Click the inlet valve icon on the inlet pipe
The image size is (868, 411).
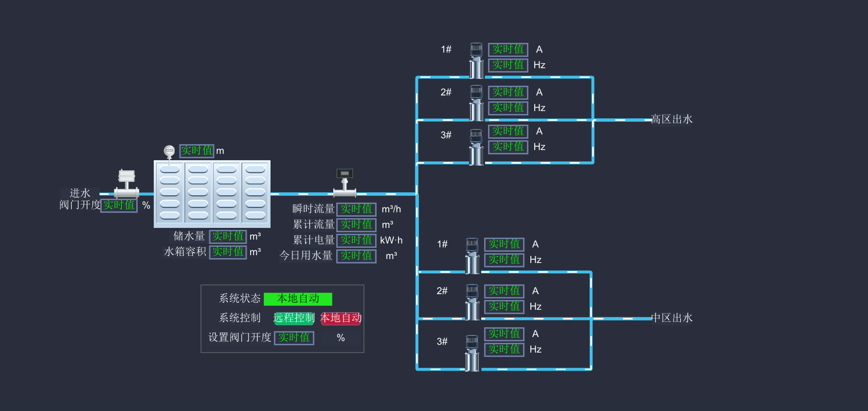click(127, 184)
